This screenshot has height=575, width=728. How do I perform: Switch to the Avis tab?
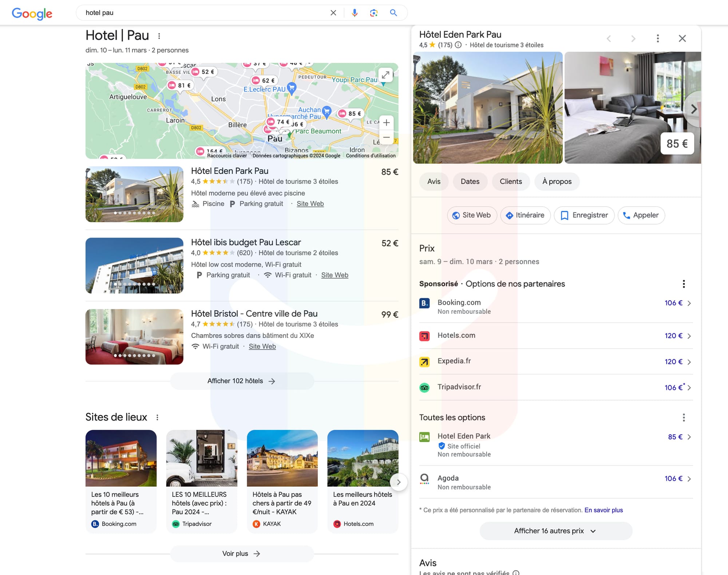[434, 181]
